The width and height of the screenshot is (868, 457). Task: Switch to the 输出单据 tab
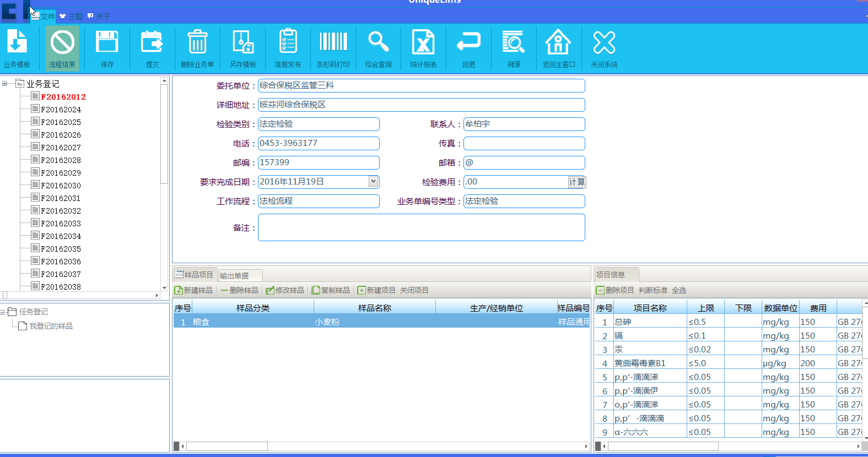[240, 275]
